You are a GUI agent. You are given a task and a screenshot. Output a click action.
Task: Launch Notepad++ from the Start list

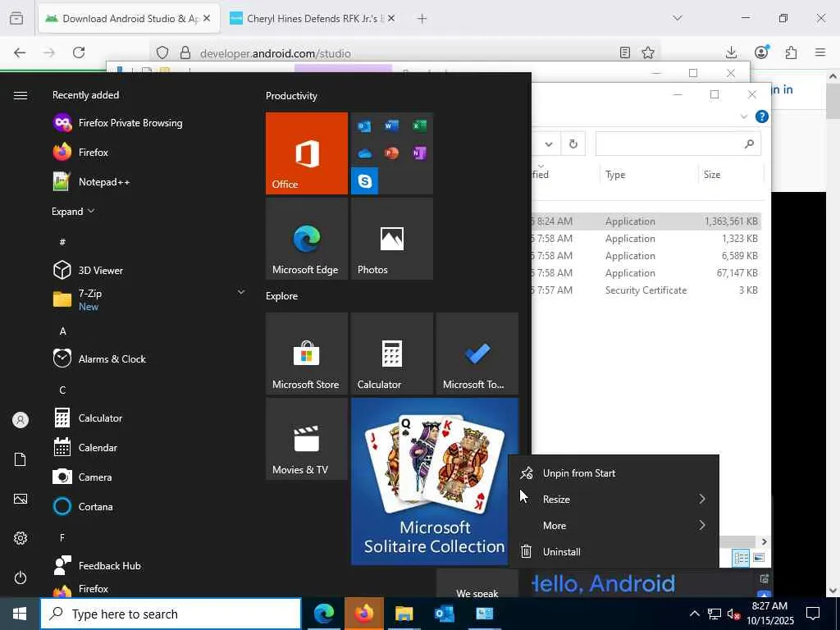(91, 181)
